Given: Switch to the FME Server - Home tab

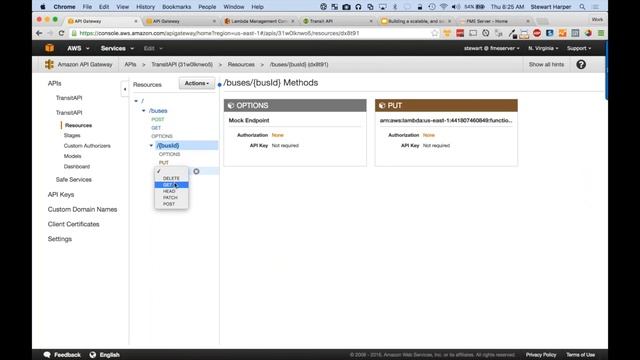Looking at the screenshot, I should [x=494, y=21].
